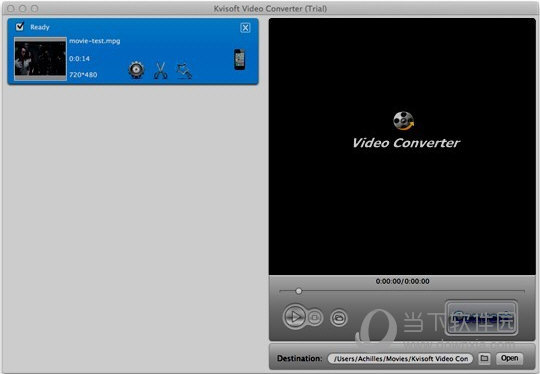Viewport: 540px width, 374px height.
Task: Stop the video preview playback
Action: pyautogui.click(x=314, y=318)
